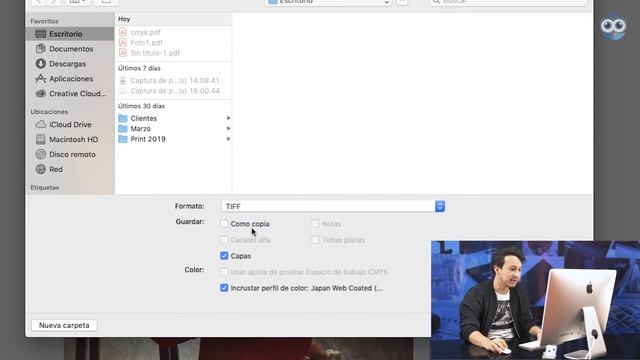
Task: Toggle the Notas checkbox
Action: click(315, 224)
